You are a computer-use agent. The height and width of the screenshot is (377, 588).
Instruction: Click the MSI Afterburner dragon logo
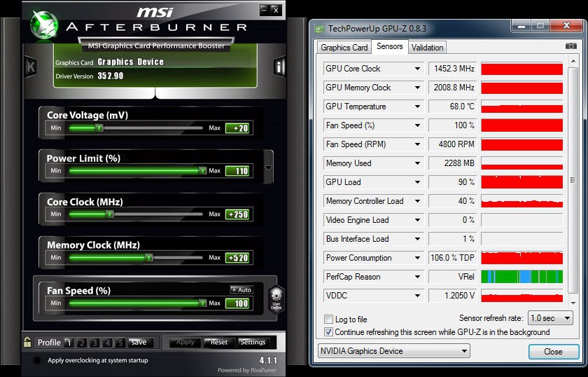(44, 24)
